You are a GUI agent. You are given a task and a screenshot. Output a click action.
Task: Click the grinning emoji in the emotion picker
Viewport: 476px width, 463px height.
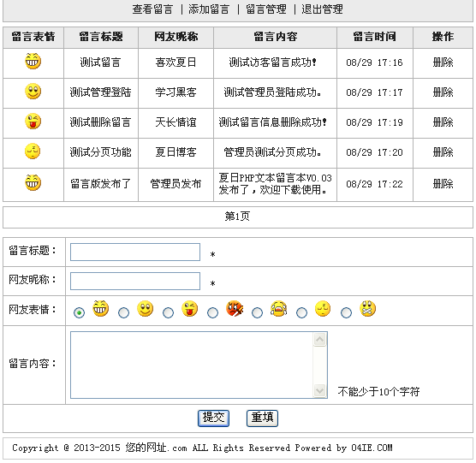click(x=100, y=309)
